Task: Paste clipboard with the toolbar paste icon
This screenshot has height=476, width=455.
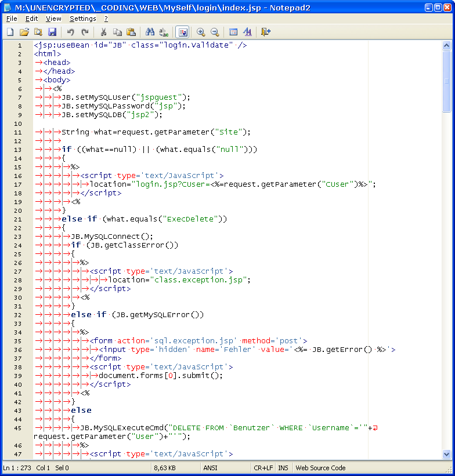Action: [x=131, y=32]
